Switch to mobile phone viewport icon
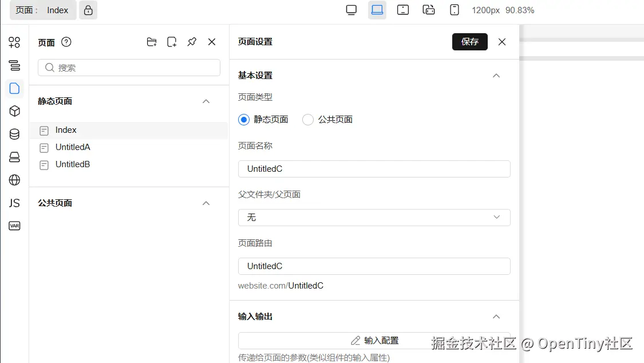 tap(455, 10)
